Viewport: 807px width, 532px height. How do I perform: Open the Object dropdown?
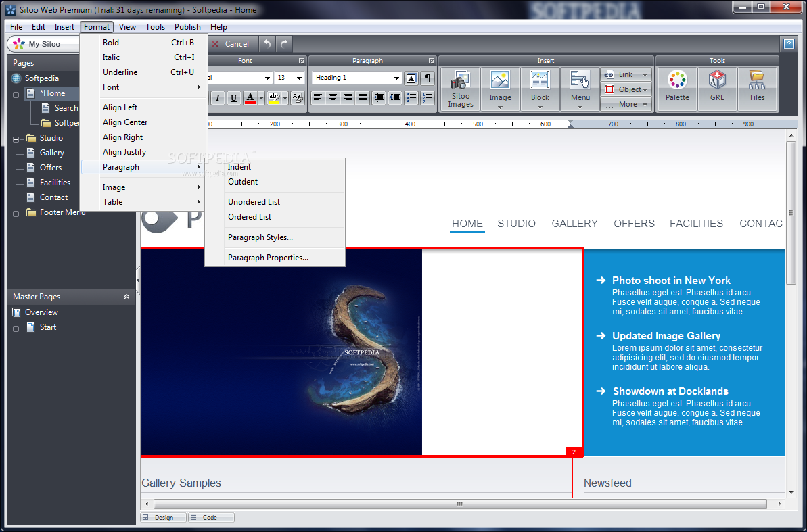(x=626, y=89)
